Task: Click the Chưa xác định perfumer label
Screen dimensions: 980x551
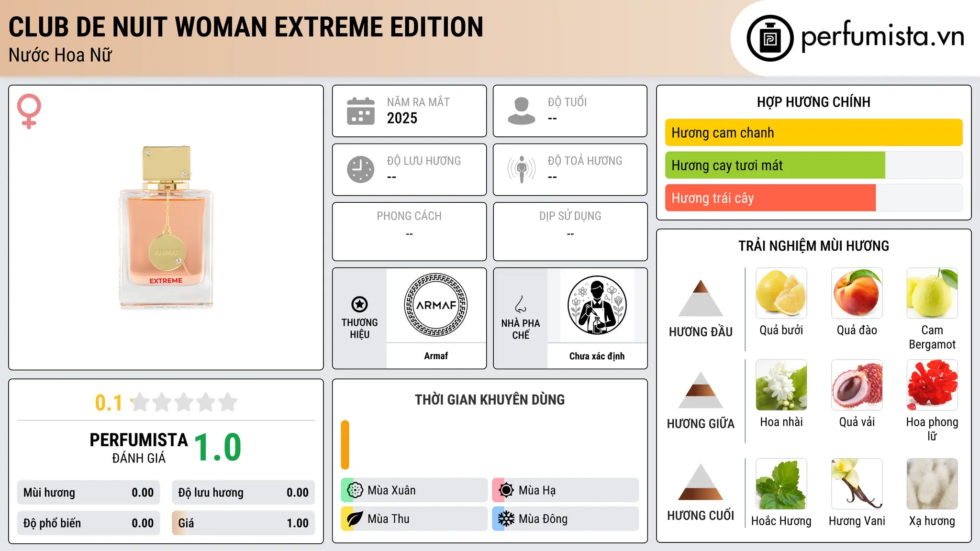Action: coord(597,356)
